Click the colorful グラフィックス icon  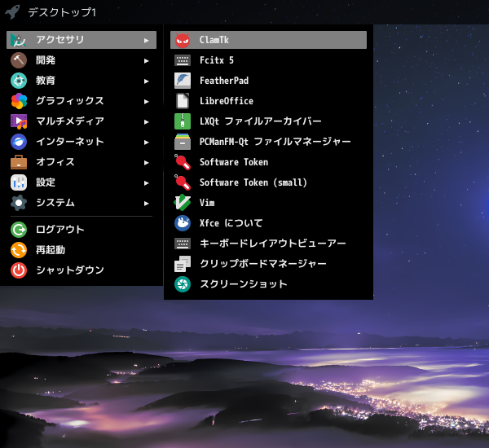pos(19,101)
